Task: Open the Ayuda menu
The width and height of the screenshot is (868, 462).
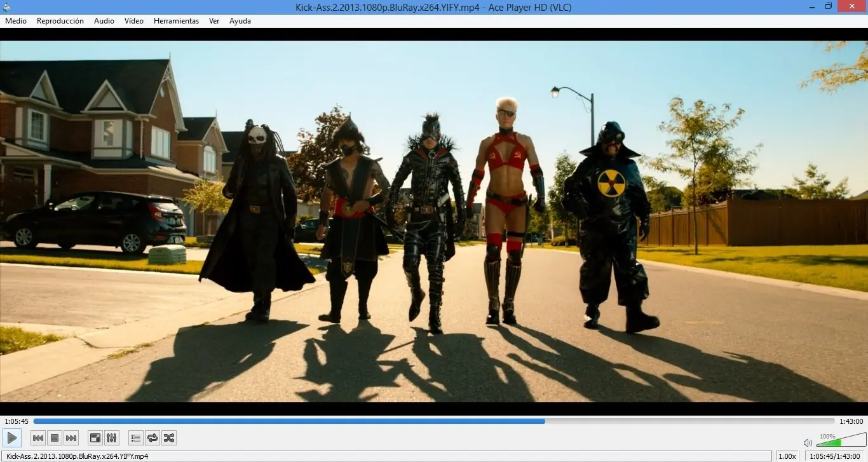Action: 240,21
